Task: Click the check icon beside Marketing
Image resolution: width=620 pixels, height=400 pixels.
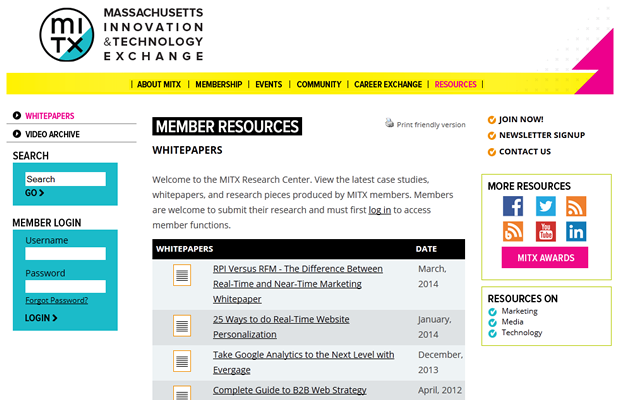Action: click(x=492, y=312)
